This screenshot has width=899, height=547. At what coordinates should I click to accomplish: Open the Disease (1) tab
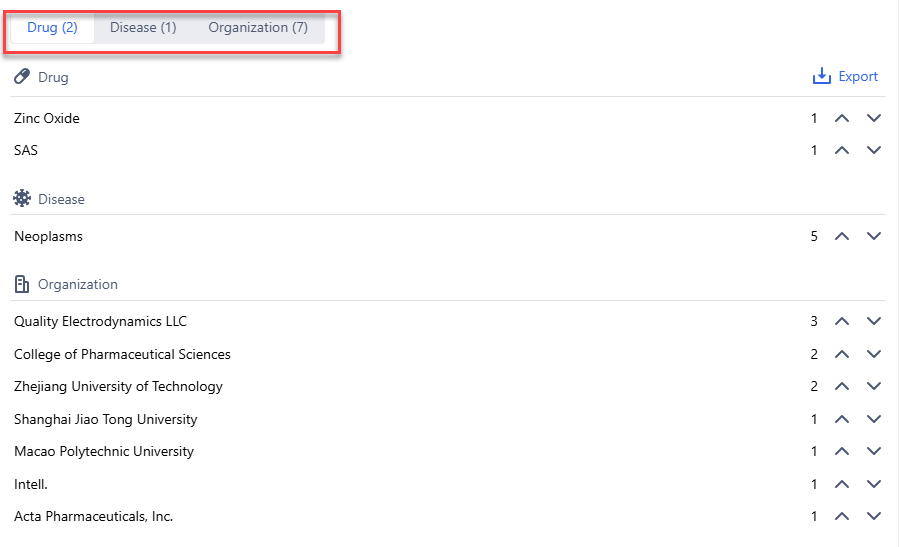click(x=143, y=28)
